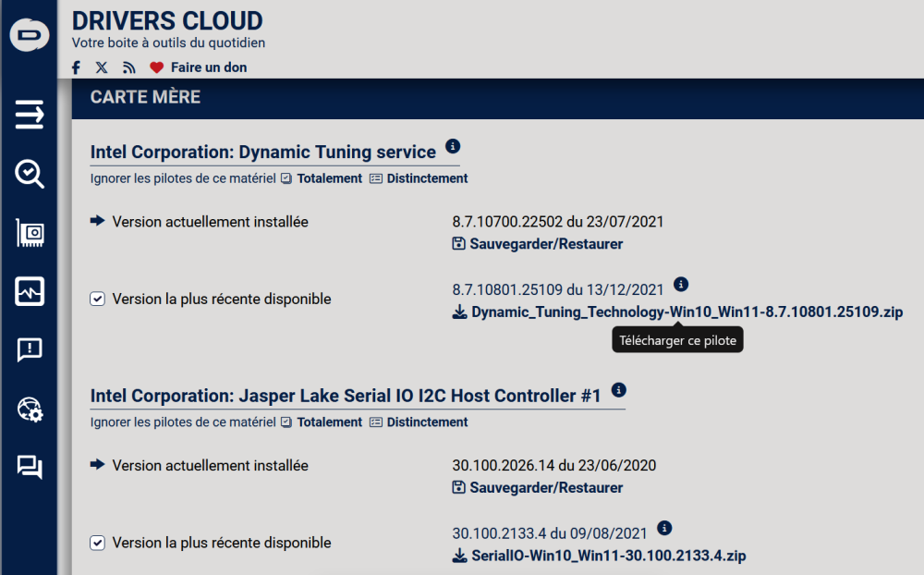
Task: Click info icon beside Dynamic Tuning service
Action: 453,146
